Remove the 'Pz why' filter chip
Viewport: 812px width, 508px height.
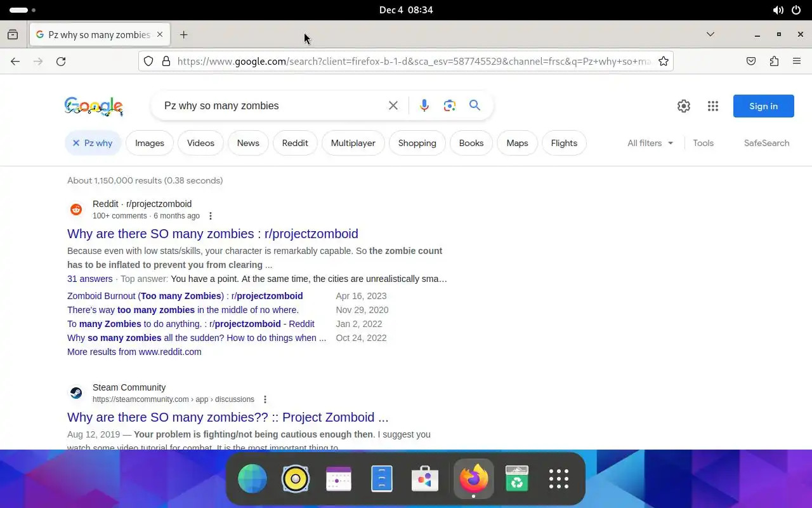(93, 144)
